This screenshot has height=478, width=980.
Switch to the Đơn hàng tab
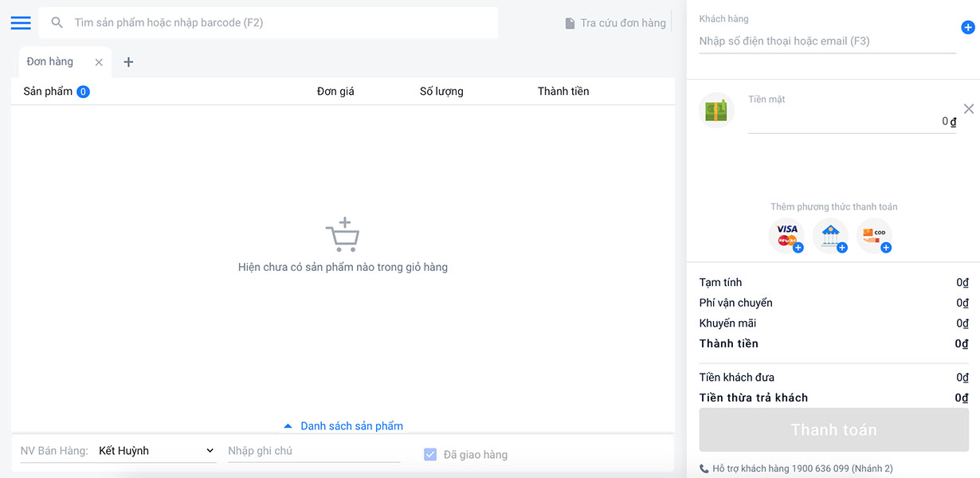(x=50, y=62)
